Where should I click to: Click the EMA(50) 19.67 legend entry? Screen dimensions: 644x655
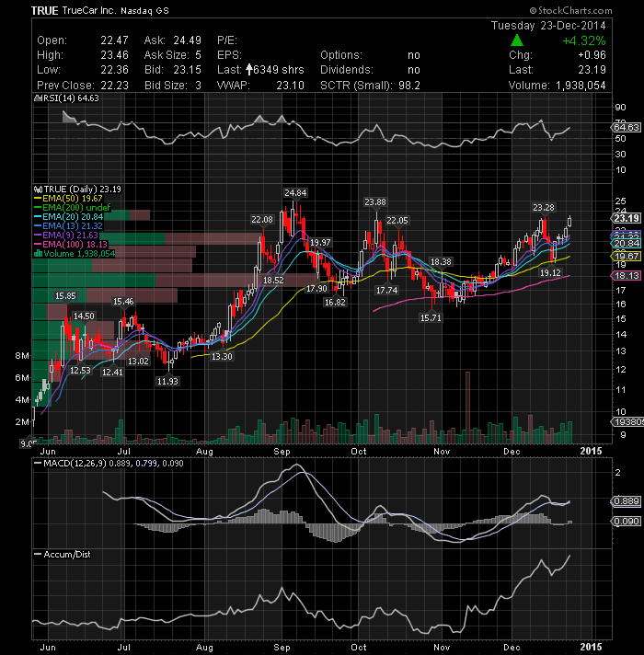(x=73, y=199)
